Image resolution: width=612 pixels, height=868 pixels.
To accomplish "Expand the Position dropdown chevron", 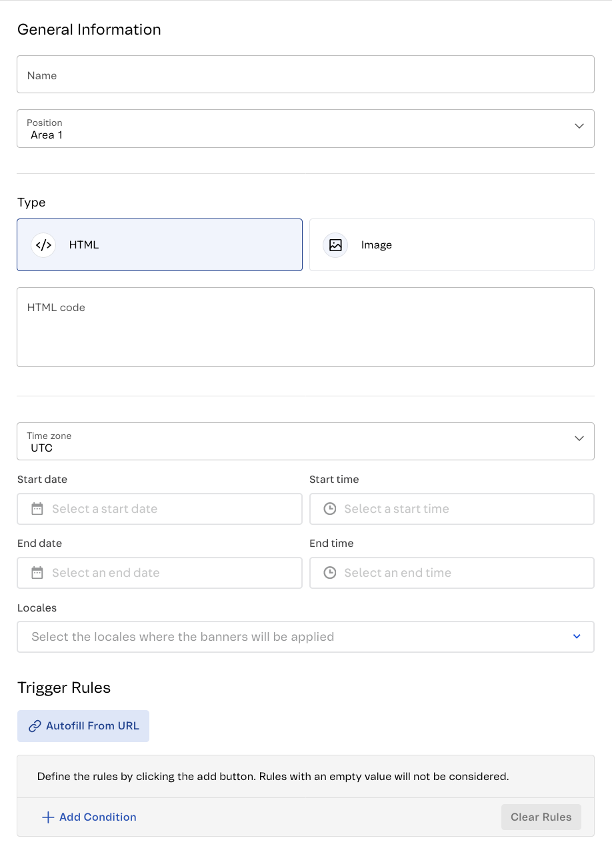I will 579,126.
